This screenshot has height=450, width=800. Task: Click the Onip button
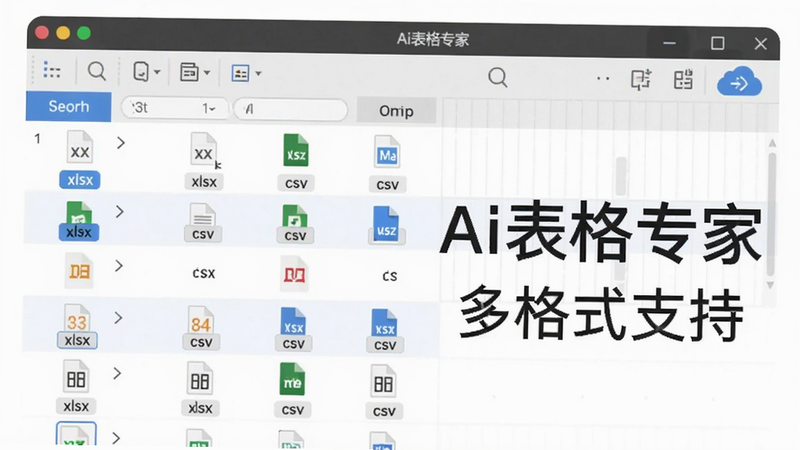(396, 111)
